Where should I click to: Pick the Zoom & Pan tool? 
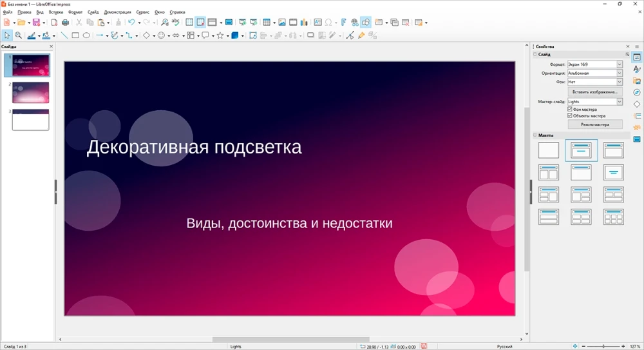click(x=18, y=36)
